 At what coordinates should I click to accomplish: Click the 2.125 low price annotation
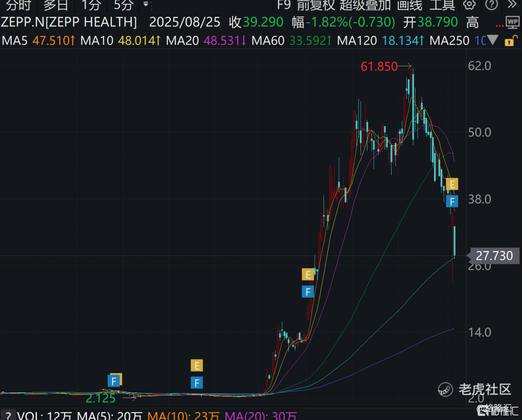click(101, 398)
